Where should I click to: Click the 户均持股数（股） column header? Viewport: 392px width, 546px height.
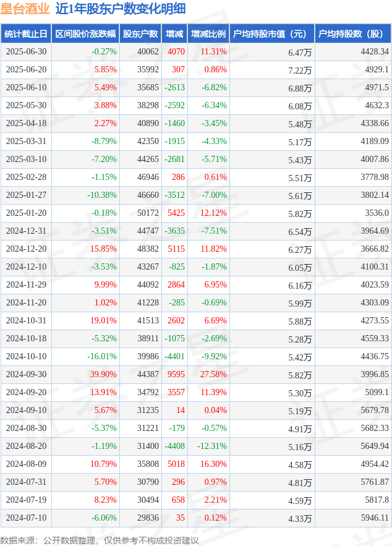[x=353, y=34]
